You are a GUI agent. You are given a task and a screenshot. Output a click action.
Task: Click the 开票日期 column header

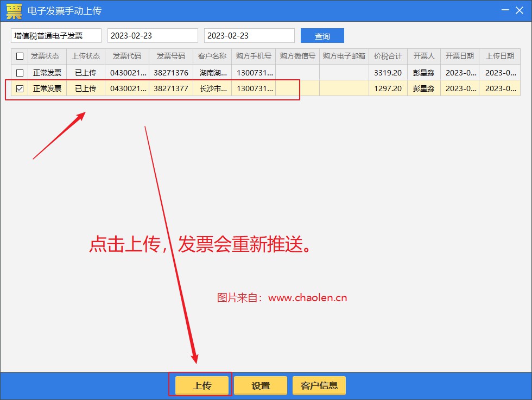tap(460, 56)
